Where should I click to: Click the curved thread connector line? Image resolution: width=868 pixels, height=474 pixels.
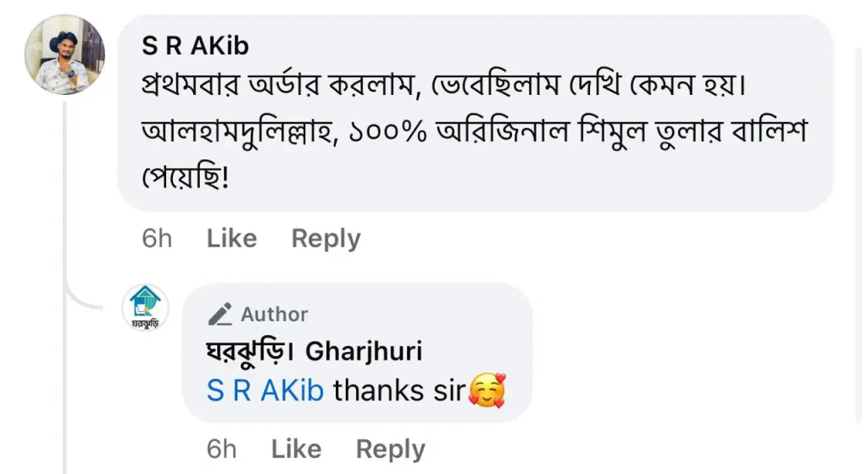click(85, 297)
